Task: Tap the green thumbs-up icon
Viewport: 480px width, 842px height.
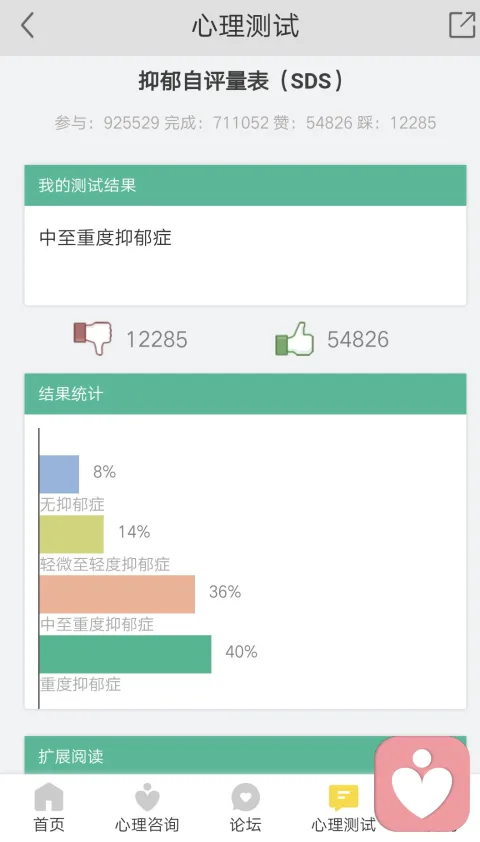Action: click(294, 339)
